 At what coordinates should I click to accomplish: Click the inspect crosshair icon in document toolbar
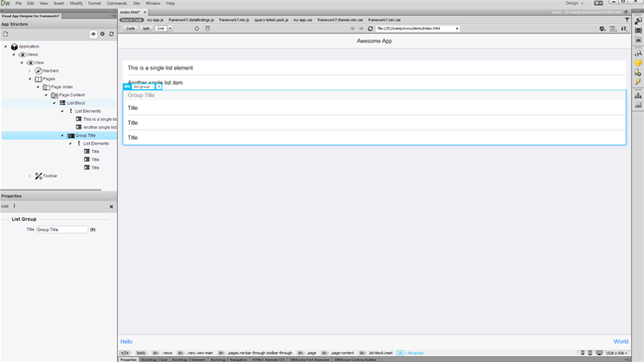pyautogui.click(x=197, y=29)
